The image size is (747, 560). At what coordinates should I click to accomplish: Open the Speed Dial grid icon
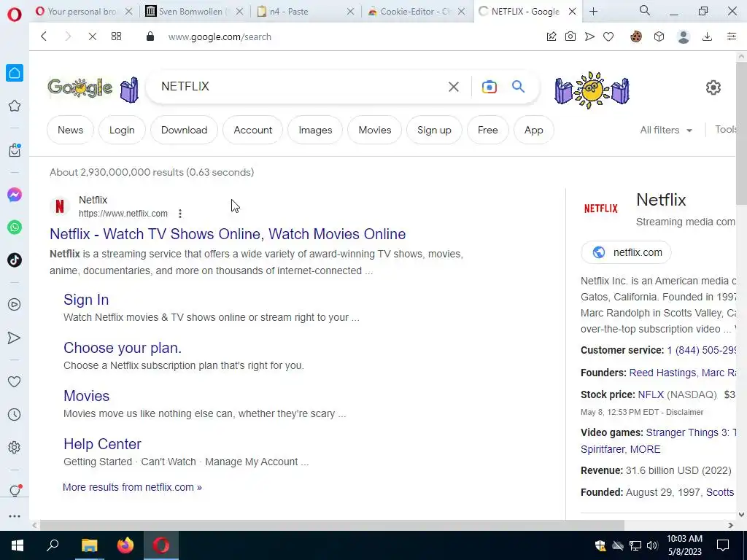tap(116, 36)
